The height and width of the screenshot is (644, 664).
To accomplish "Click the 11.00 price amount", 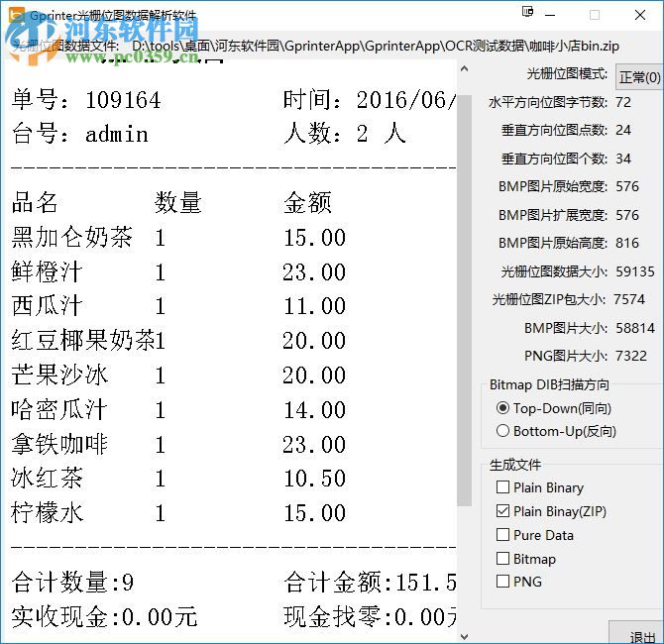I will point(314,306).
